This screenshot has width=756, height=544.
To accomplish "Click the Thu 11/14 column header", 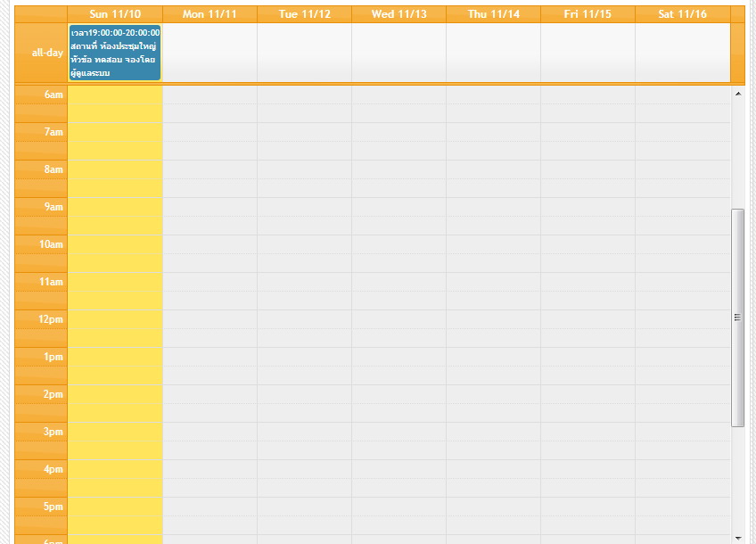I will point(493,14).
